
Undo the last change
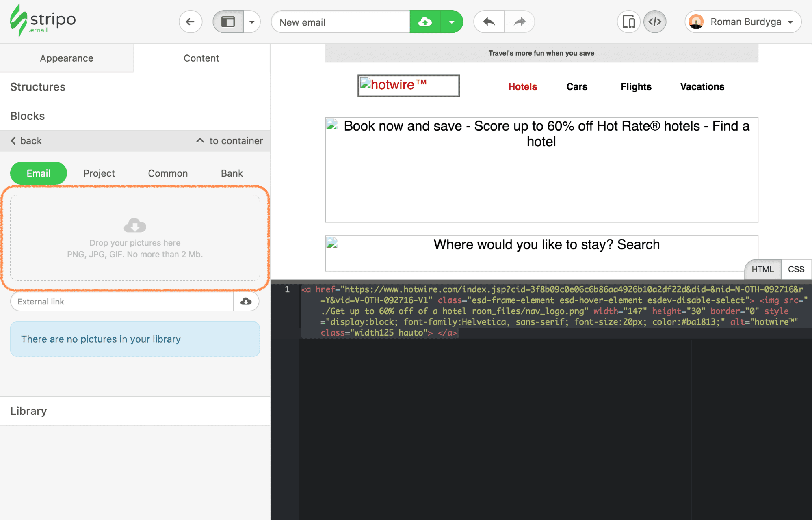pos(488,22)
